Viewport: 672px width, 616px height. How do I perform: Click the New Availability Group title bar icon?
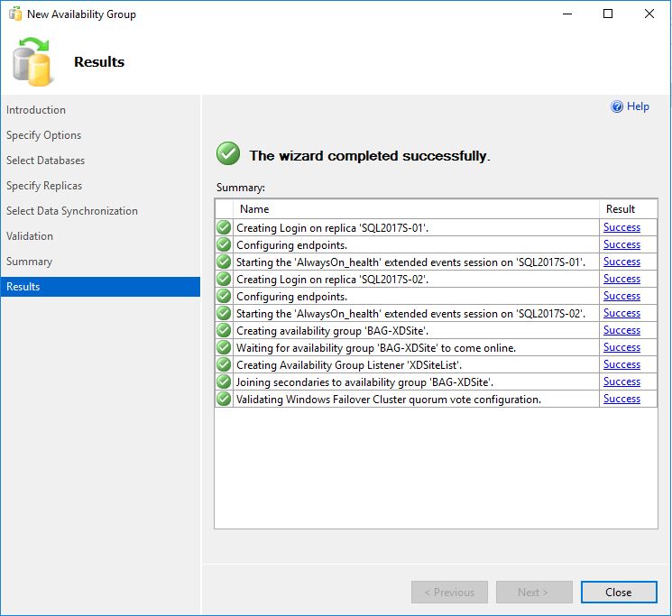coord(15,14)
